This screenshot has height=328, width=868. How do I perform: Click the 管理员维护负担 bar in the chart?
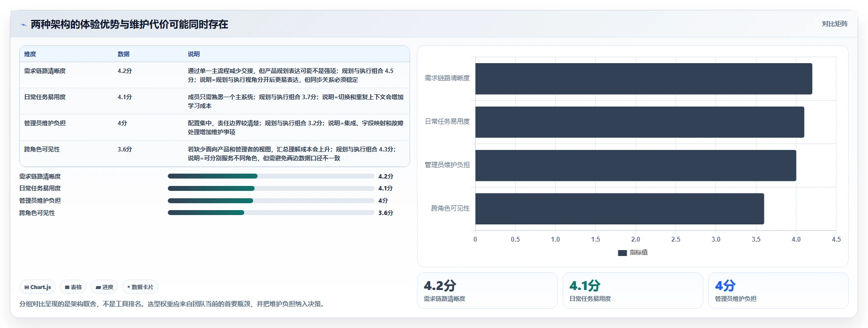coord(636,165)
